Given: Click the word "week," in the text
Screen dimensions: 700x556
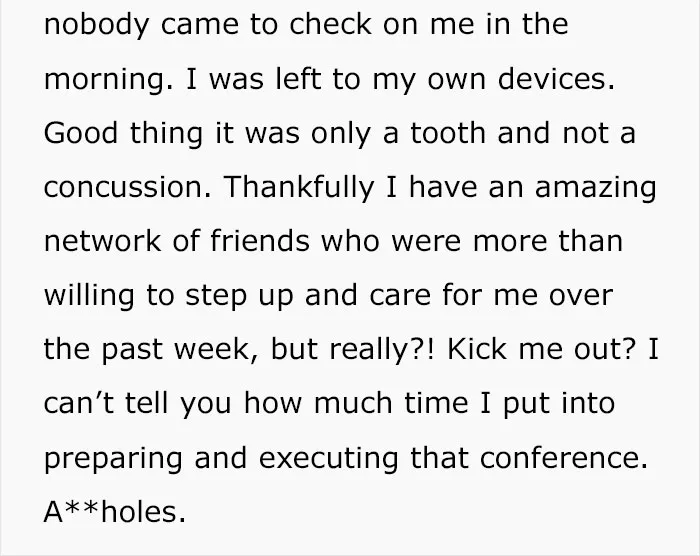Looking at the screenshot, I should tap(216, 349).
